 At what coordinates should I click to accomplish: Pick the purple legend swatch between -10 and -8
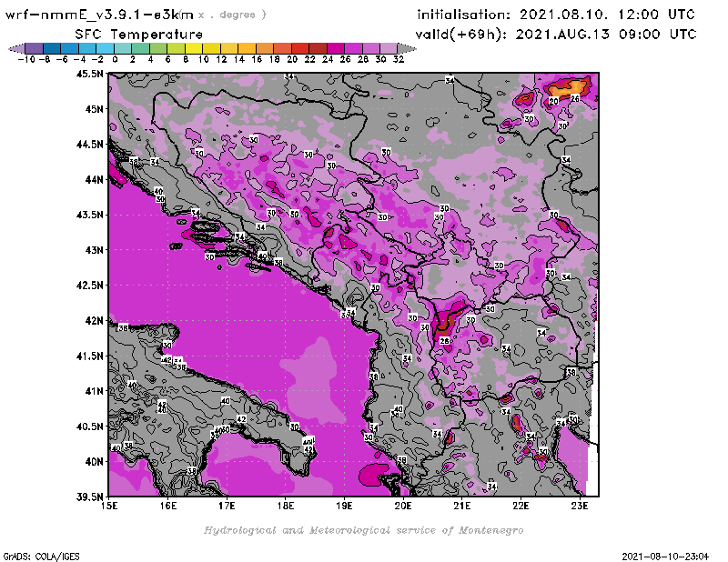[x=35, y=48]
